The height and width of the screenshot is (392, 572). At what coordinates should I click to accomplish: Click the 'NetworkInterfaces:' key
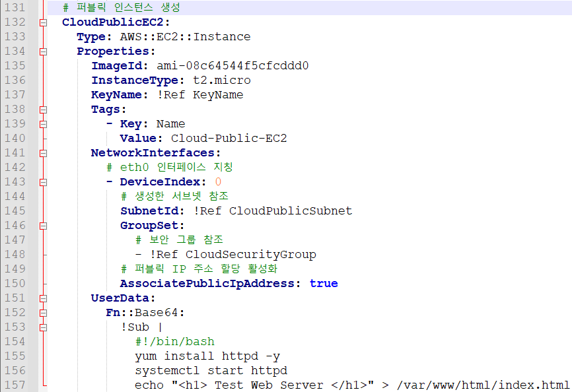[156, 153]
